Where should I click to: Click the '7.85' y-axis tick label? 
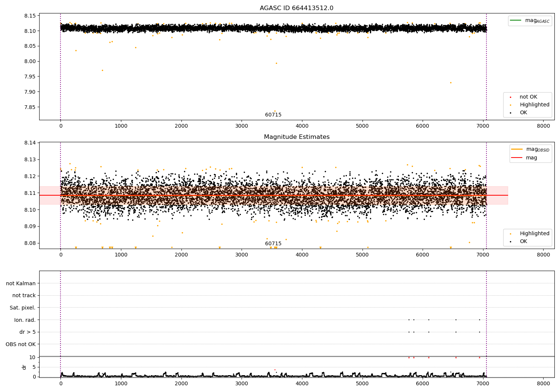[x=30, y=107]
